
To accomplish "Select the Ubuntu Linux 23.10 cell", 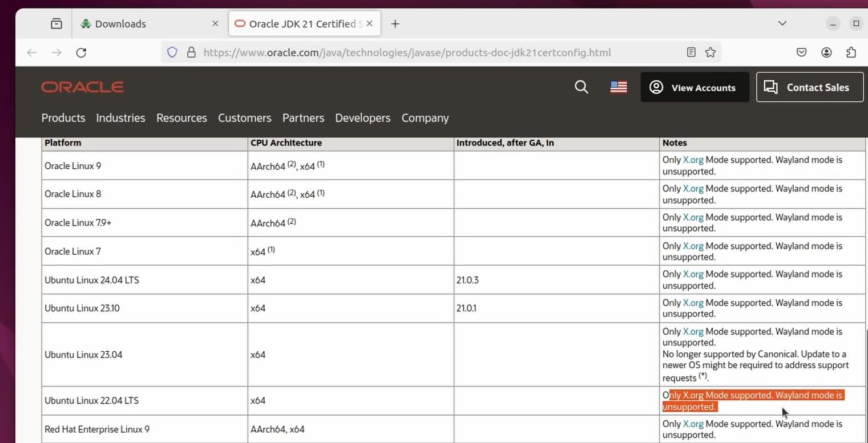I will click(144, 308).
